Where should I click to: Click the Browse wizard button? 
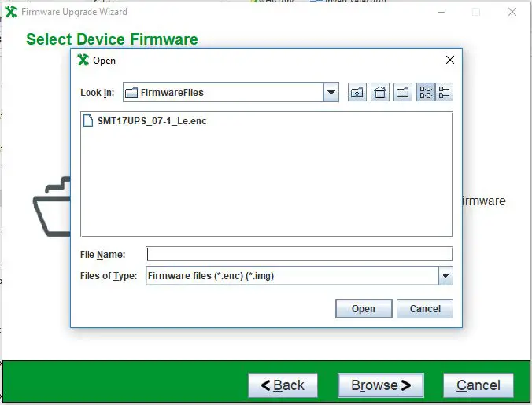[381, 385]
